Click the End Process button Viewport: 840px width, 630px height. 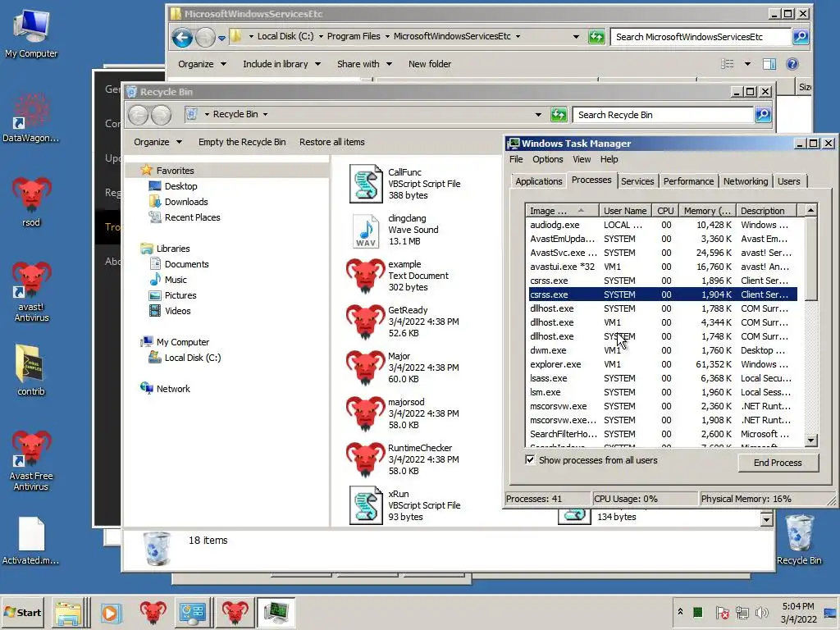(778, 463)
